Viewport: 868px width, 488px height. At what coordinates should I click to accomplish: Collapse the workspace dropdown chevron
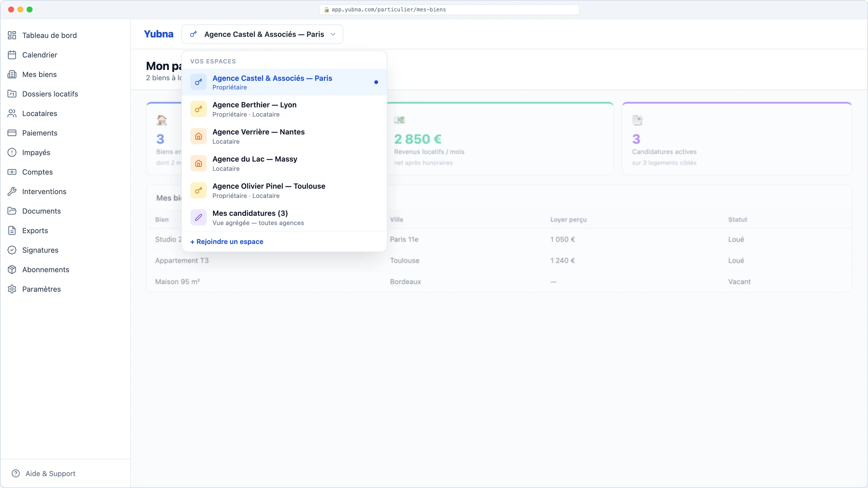click(x=333, y=34)
